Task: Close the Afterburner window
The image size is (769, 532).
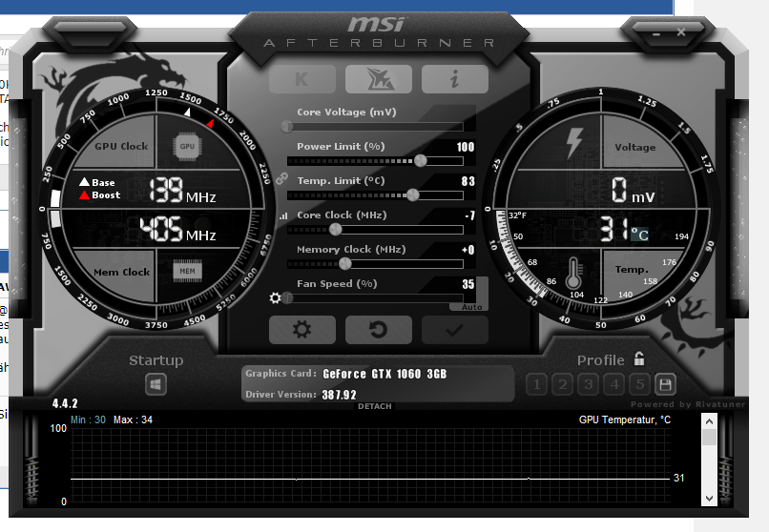Action: [681, 32]
